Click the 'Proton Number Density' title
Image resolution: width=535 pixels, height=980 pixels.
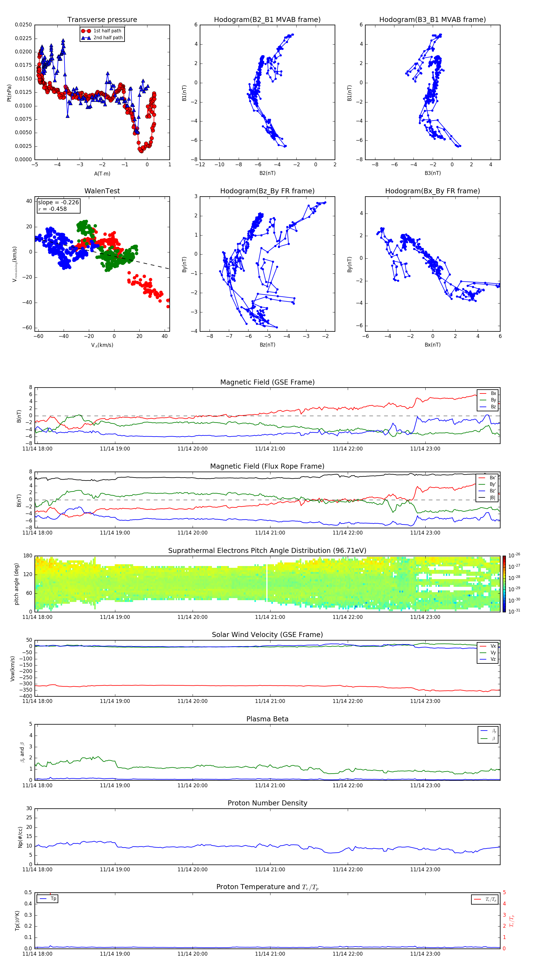[x=267, y=804]
